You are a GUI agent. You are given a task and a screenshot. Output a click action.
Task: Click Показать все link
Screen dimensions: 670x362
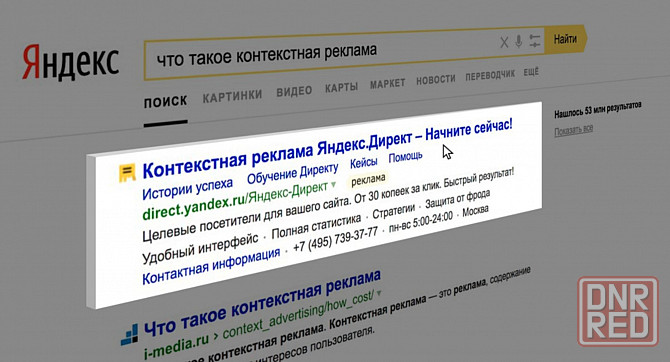(x=573, y=130)
